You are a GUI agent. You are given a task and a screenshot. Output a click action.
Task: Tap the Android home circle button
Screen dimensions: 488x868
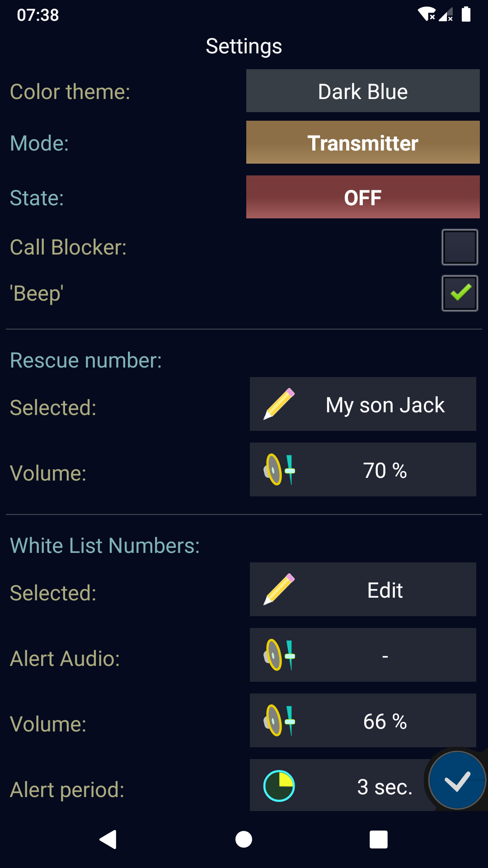tap(244, 840)
